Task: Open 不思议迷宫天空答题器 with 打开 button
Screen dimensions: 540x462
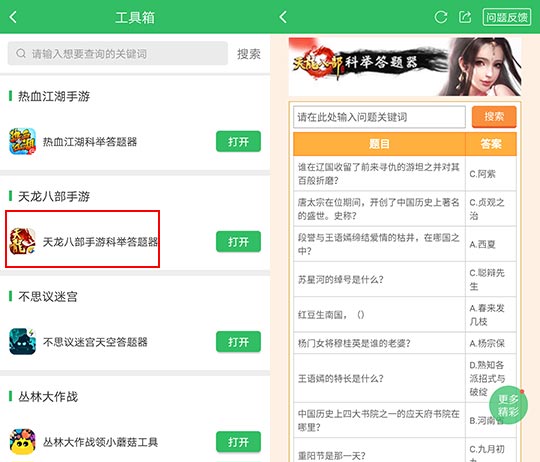Action: [238, 342]
